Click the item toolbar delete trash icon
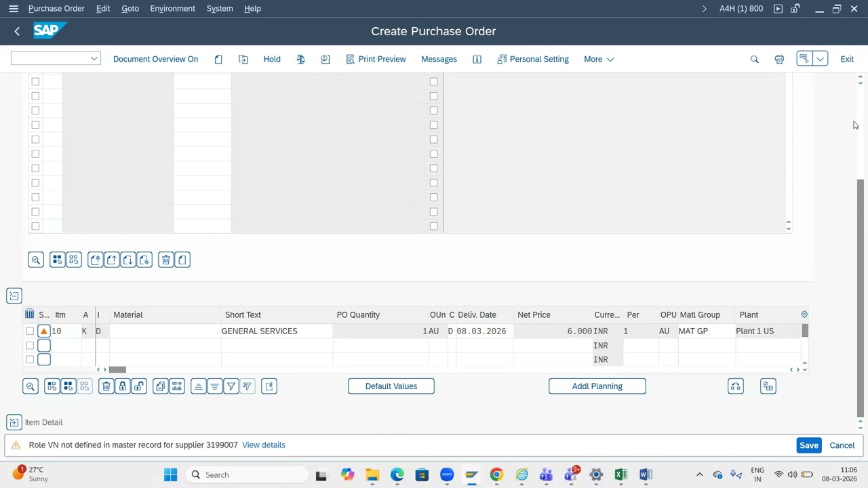The width and height of the screenshot is (868, 488). (106, 386)
